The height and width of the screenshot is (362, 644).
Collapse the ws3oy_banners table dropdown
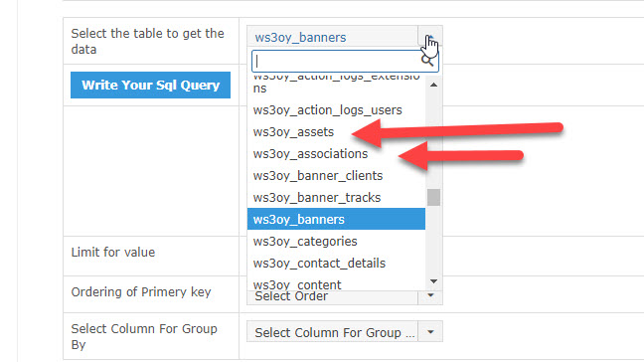(430, 37)
